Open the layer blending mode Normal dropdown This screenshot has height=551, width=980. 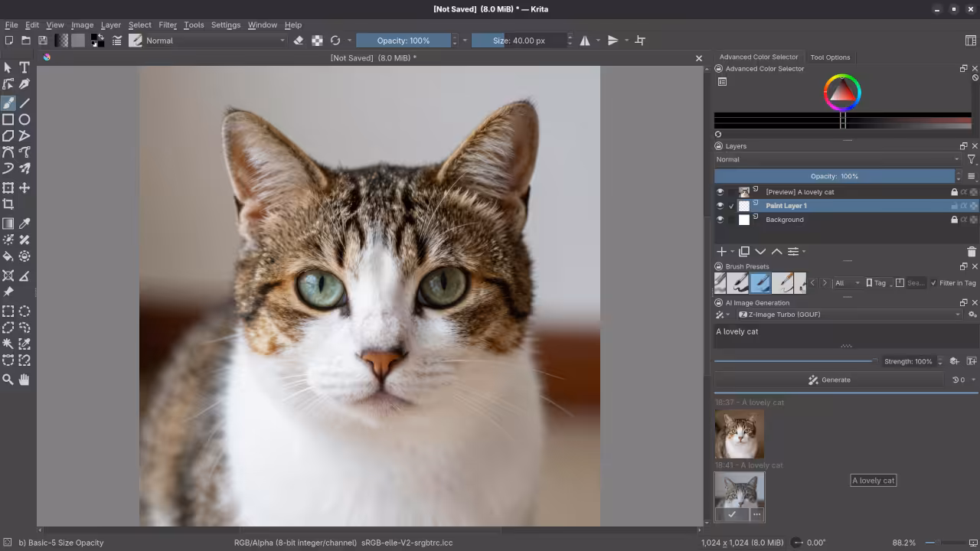pos(835,159)
